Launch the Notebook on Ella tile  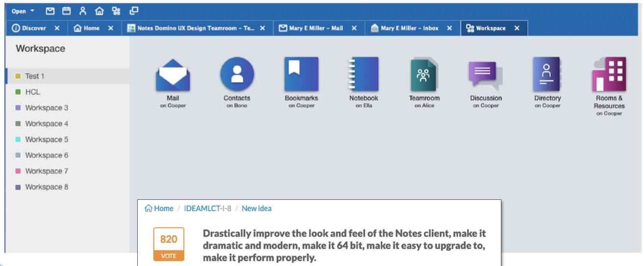pos(363,83)
